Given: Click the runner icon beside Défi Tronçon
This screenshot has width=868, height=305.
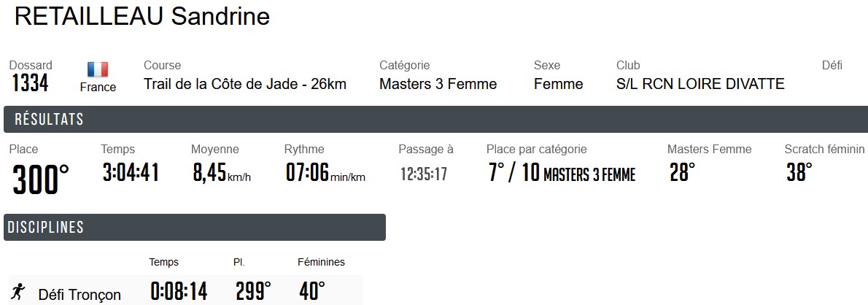Looking at the screenshot, I should point(19,293).
